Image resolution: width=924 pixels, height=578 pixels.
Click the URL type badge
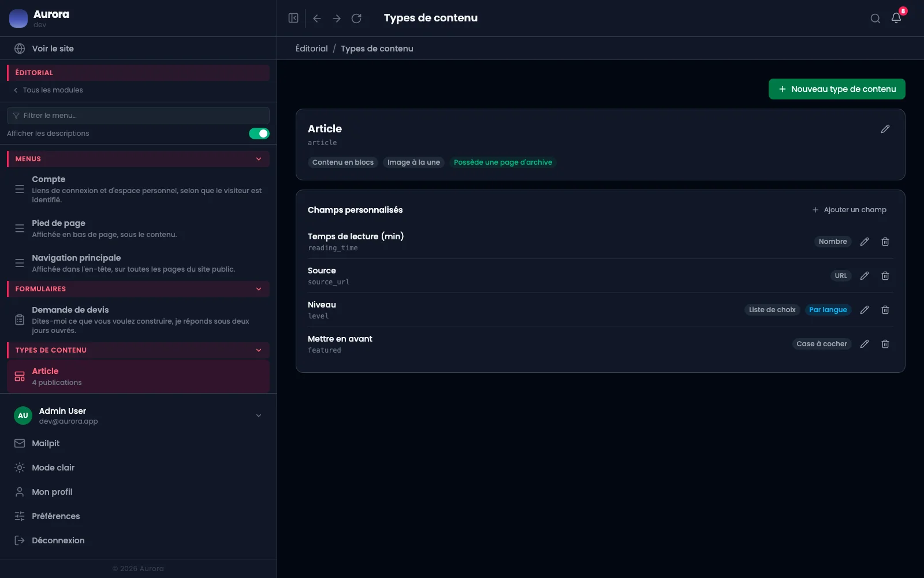(x=841, y=276)
